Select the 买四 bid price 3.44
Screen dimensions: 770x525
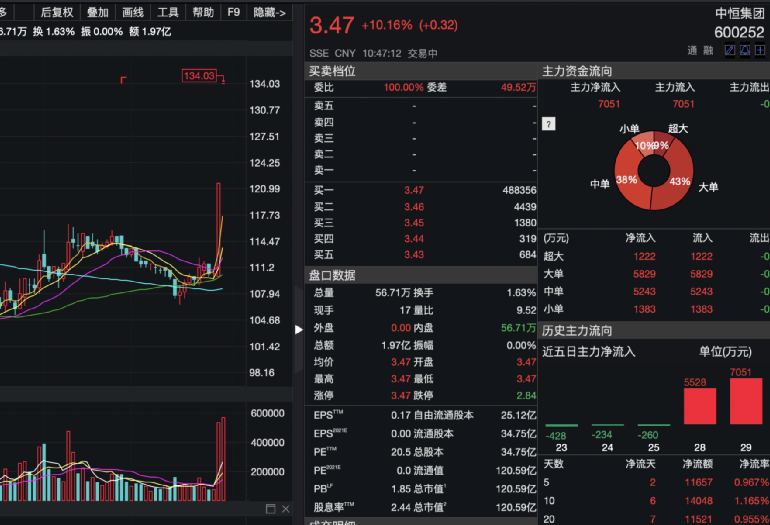tap(414, 239)
